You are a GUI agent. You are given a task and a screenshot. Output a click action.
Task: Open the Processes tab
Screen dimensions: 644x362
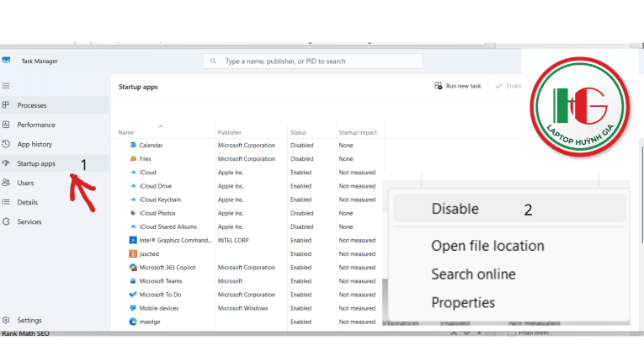[x=54, y=105]
